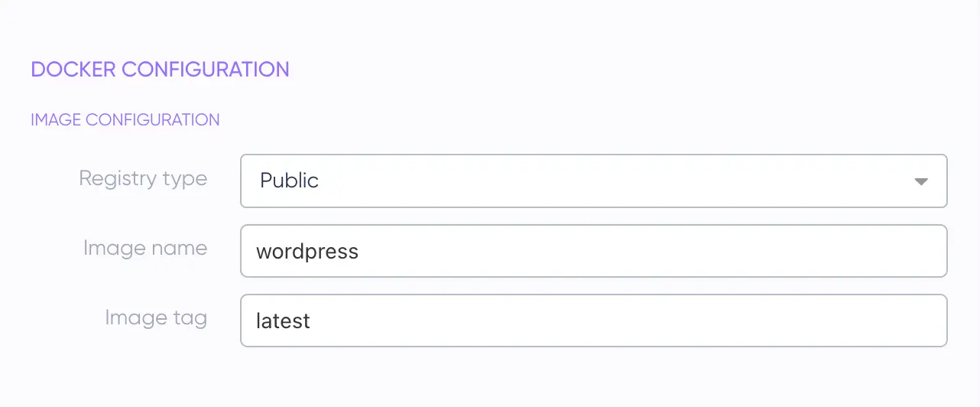Click the 'Image name' label
This screenshot has width=980, height=407.
click(x=145, y=249)
